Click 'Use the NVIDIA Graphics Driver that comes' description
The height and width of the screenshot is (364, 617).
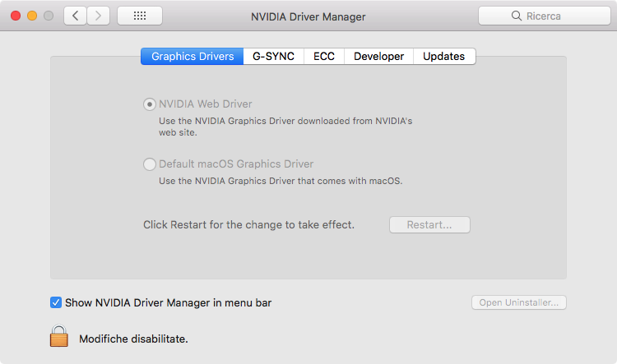pos(281,181)
